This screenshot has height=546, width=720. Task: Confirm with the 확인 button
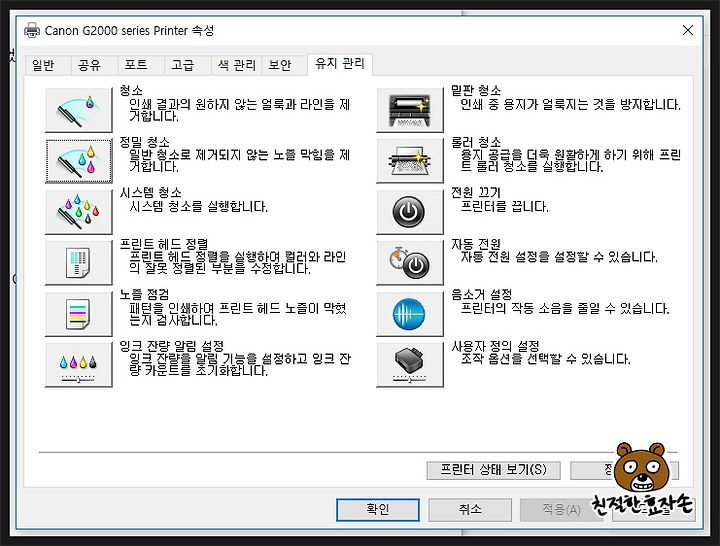[377, 510]
